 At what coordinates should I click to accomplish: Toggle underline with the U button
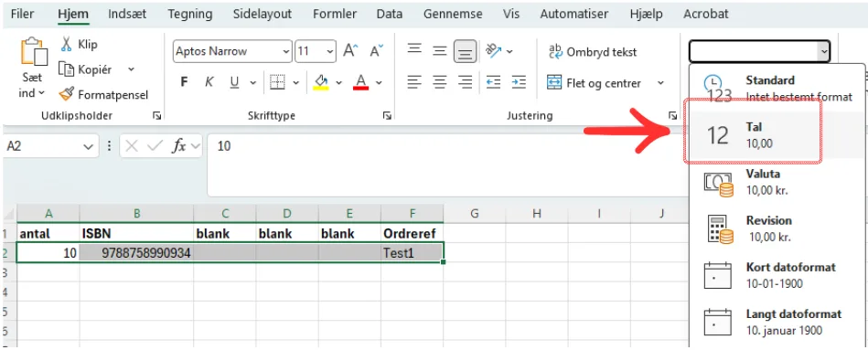point(234,82)
